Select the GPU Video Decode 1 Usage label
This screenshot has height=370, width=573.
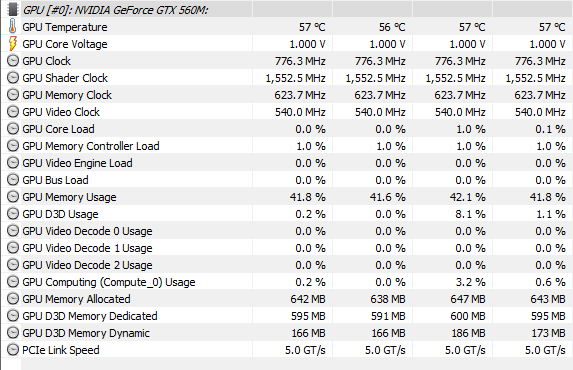tap(87, 248)
